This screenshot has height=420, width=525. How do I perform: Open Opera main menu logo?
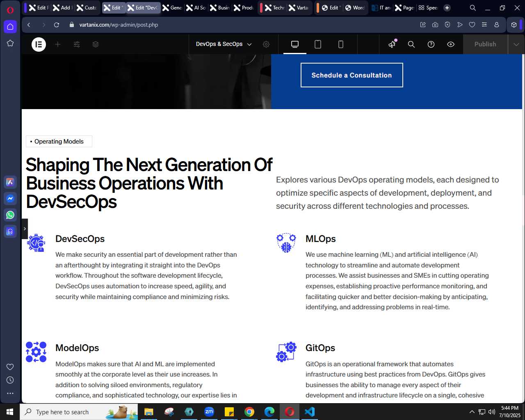(10, 10)
